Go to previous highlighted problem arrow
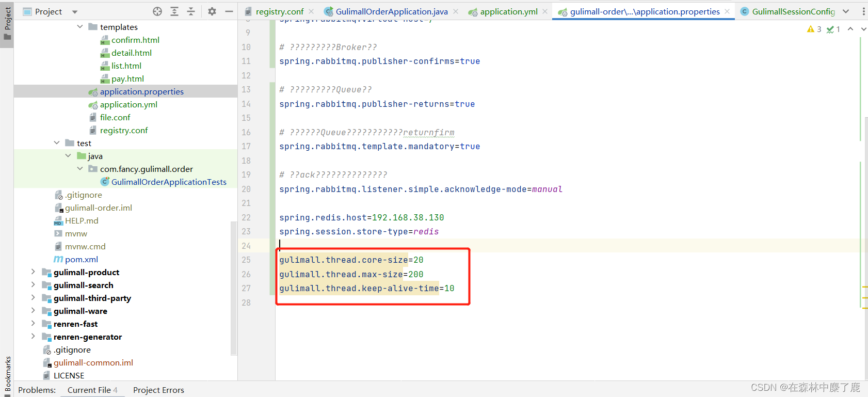The height and width of the screenshot is (397, 868). [x=850, y=29]
